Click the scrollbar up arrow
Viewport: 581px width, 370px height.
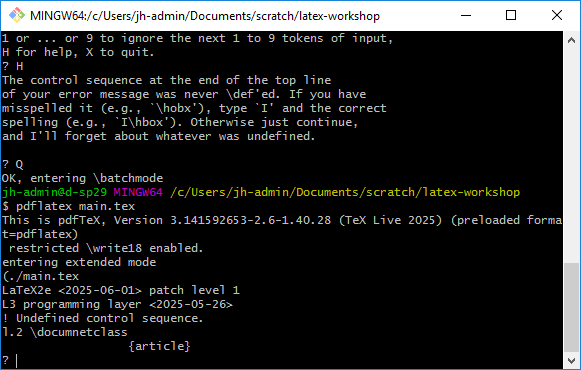[x=571, y=40]
